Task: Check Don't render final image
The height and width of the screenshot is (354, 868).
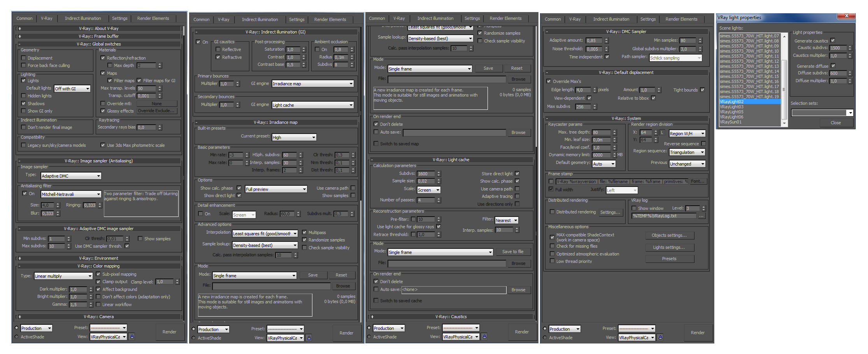Action: (24, 127)
